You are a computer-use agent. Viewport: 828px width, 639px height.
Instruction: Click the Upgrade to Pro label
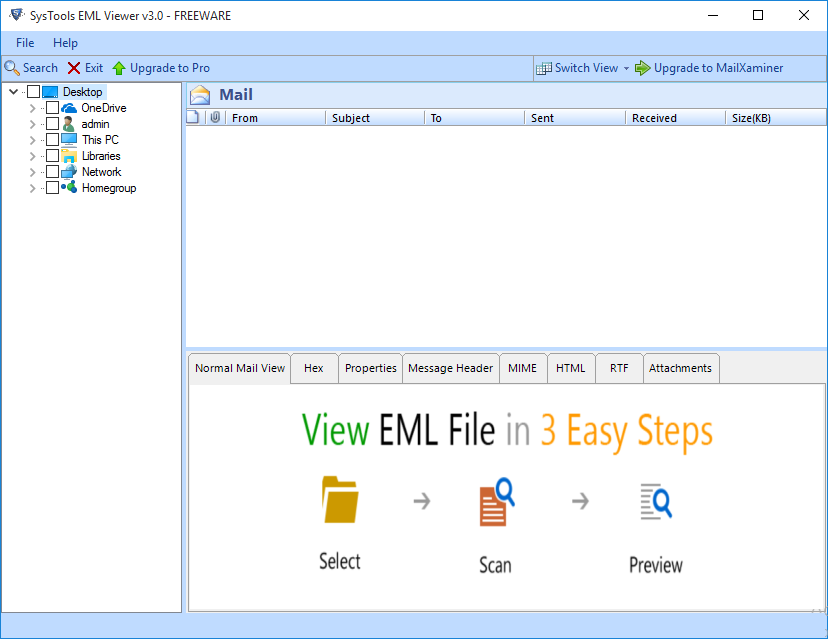coord(170,68)
